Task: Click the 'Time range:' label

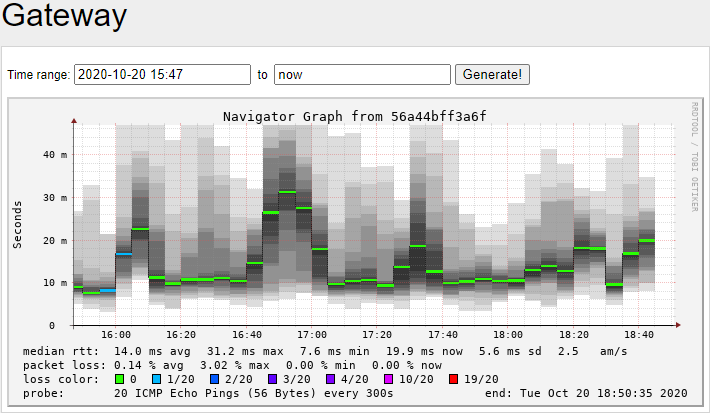Action: 38,75
